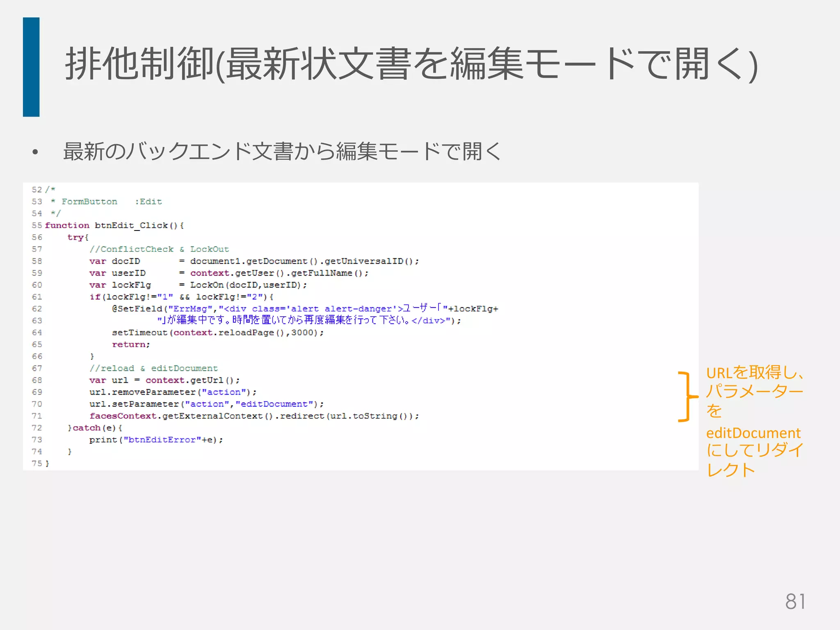Click the return; statement on line 65
The image size is (840, 630).
tap(131, 345)
